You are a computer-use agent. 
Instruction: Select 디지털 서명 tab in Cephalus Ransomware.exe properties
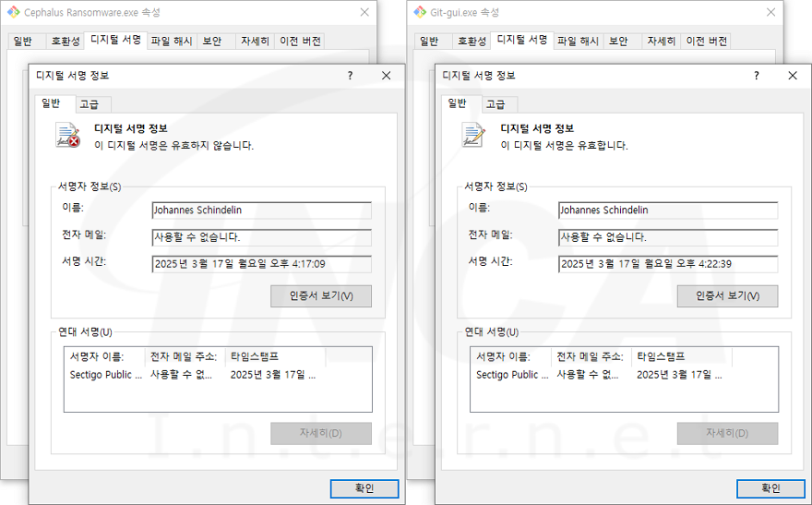(x=116, y=40)
